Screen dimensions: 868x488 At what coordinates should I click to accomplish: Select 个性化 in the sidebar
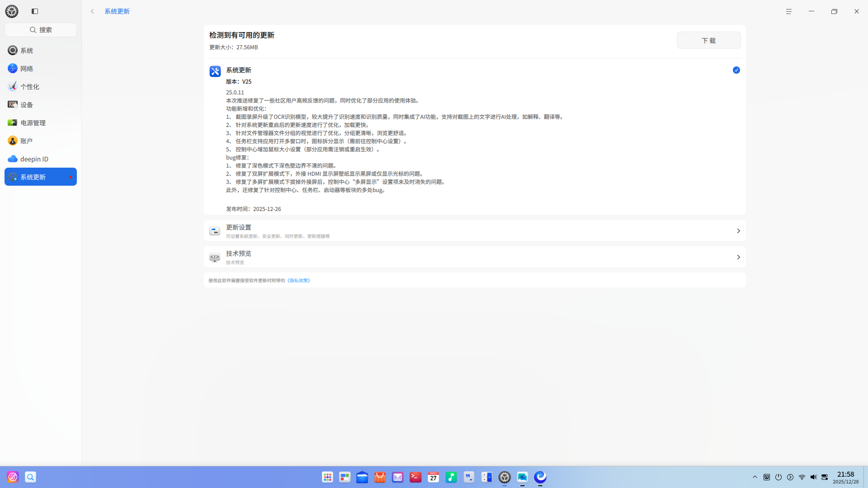pyautogui.click(x=30, y=86)
